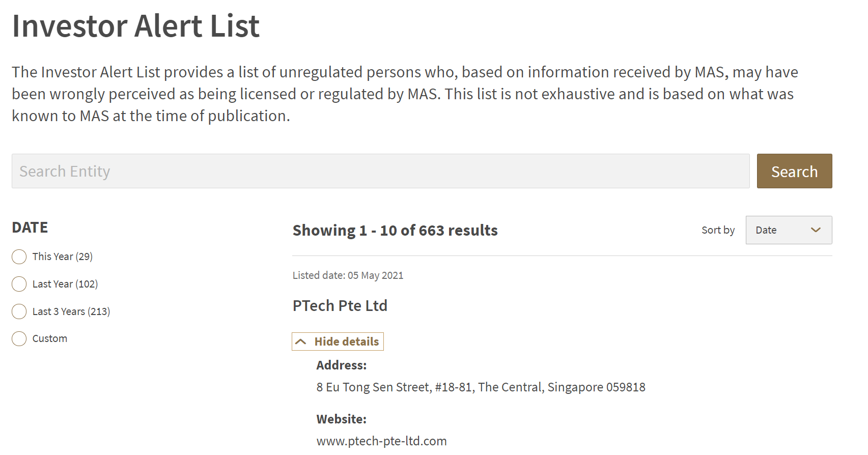Collapse entity details via "Hide details"
This screenshot has width=868, height=455.
(x=347, y=341)
